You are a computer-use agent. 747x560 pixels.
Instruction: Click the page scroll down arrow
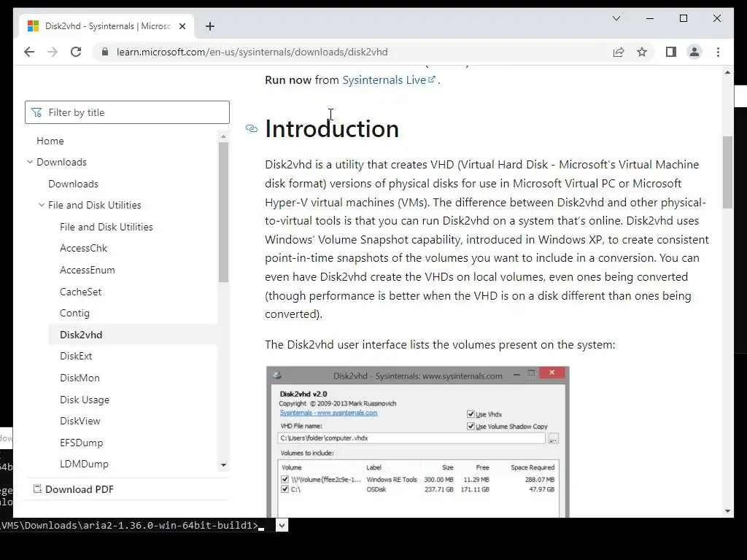click(727, 511)
